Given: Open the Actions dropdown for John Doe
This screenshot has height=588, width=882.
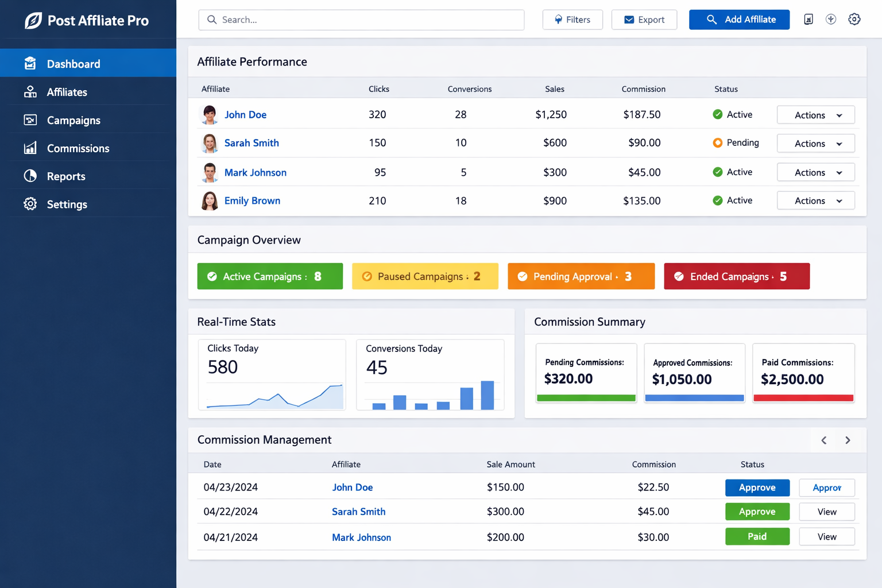Looking at the screenshot, I should coord(815,114).
